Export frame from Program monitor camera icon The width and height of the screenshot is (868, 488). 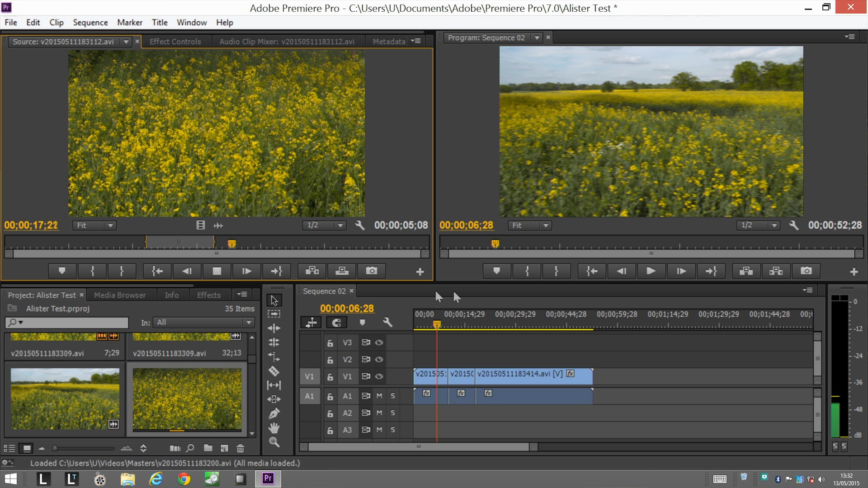[x=806, y=271]
